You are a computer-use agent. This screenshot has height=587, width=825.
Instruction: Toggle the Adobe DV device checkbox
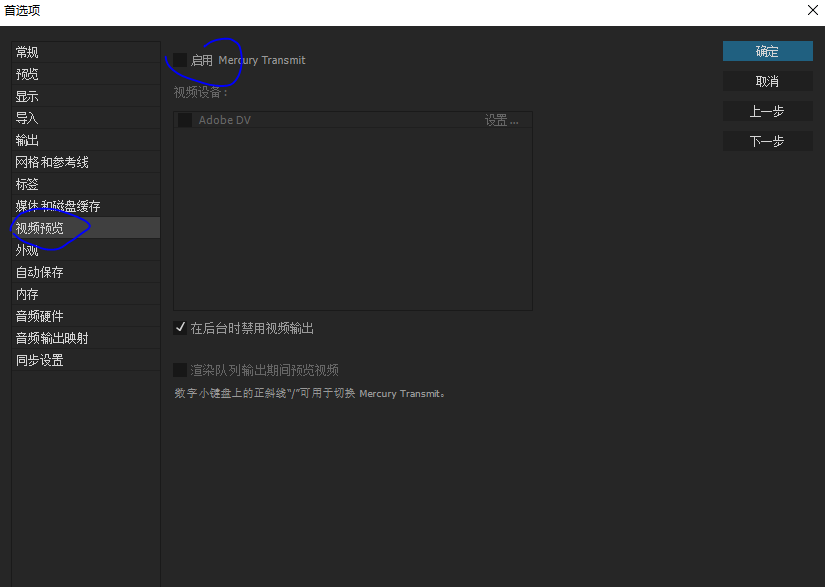pyautogui.click(x=185, y=120)
